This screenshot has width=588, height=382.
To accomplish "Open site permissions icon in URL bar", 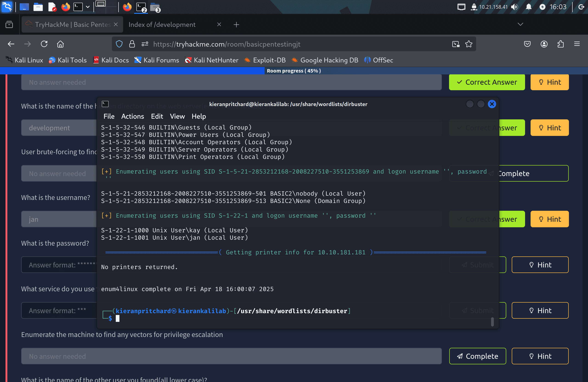I will tap(145, 44).
